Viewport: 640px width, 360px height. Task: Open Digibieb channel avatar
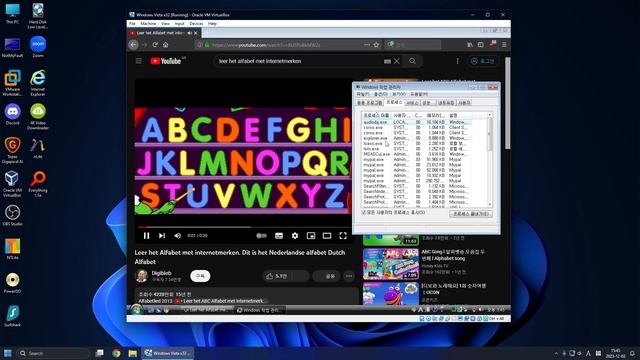pos(142,276)
